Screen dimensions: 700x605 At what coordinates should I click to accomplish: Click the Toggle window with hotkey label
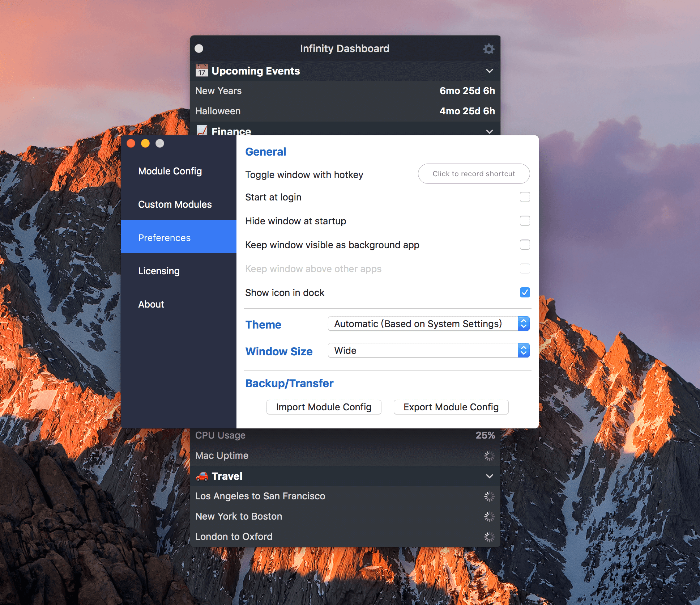click(304, 175)
